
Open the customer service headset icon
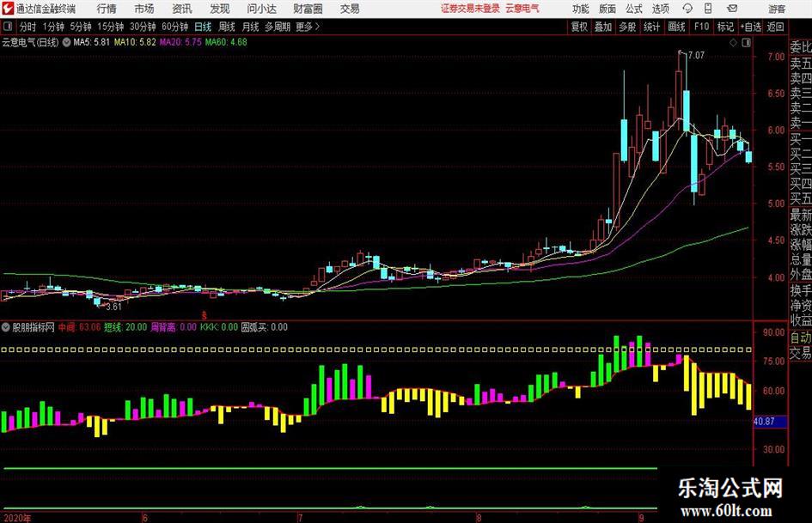(687, 9)
